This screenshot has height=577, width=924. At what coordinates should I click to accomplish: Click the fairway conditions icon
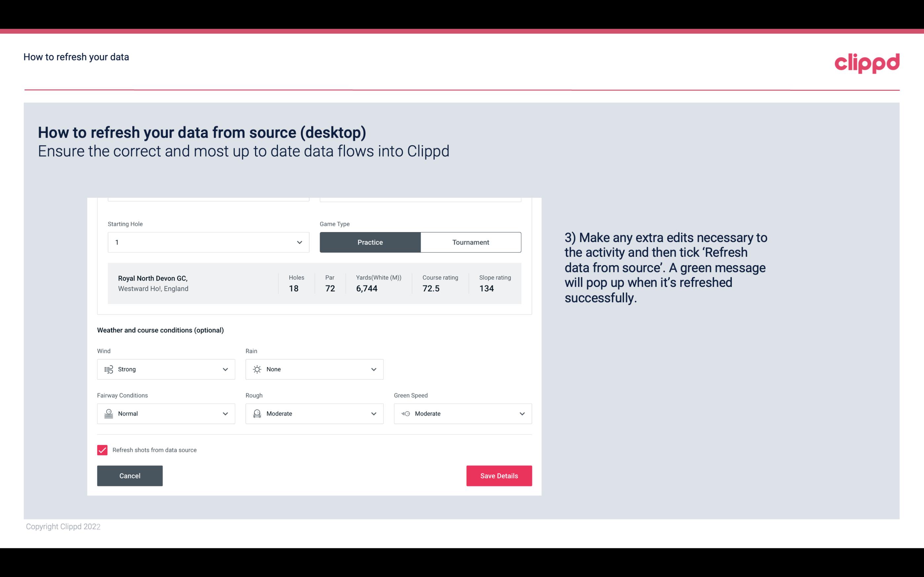coord(108,414)
